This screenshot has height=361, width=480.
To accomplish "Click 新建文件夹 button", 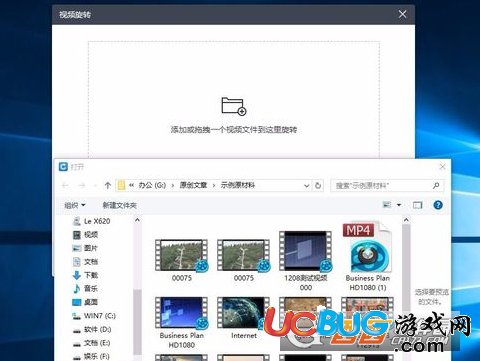I will click(x=120, y=205).
